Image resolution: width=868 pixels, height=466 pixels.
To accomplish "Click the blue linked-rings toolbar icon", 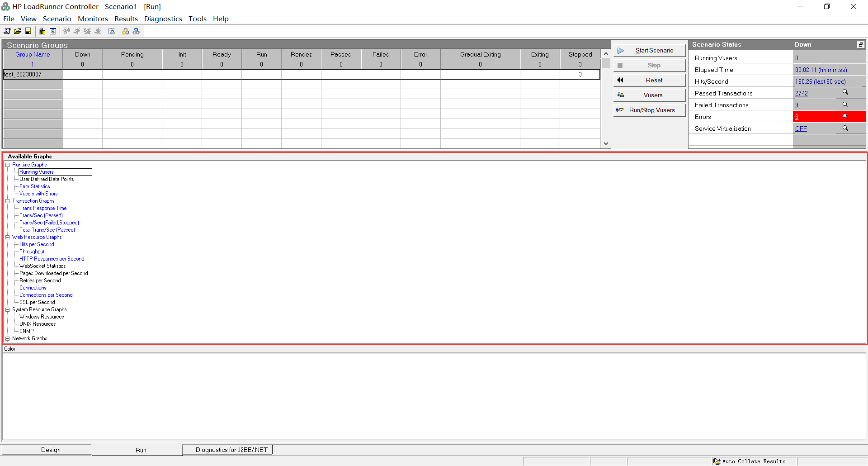I will click(x=136, y=31).
